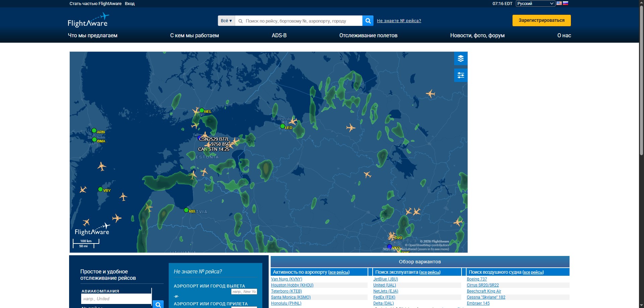Image resolution: width=644 pixels, height=308 pixels.
Task: Click Стать частью FlightAware link
Action: (x=96, y=4)
